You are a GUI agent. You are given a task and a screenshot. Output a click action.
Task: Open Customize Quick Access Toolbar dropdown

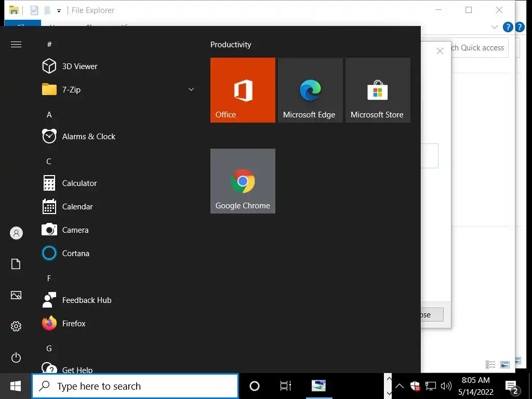(x=59, y=11)
